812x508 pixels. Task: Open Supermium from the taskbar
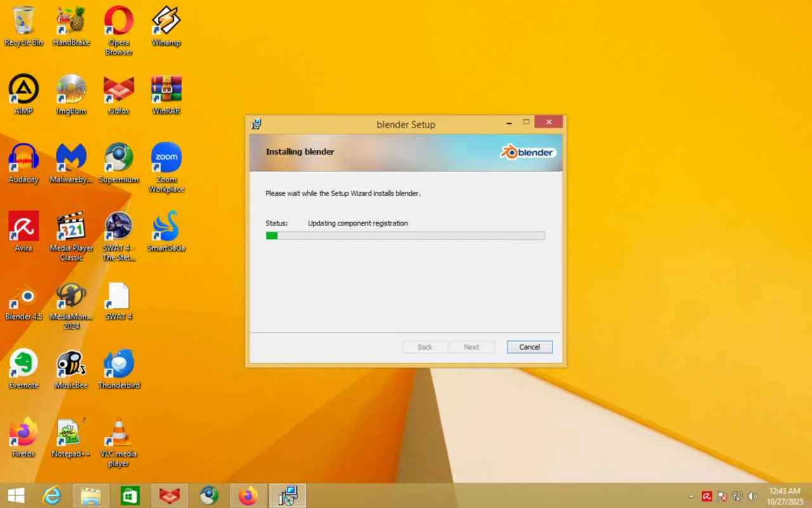(x=209, y=496)
